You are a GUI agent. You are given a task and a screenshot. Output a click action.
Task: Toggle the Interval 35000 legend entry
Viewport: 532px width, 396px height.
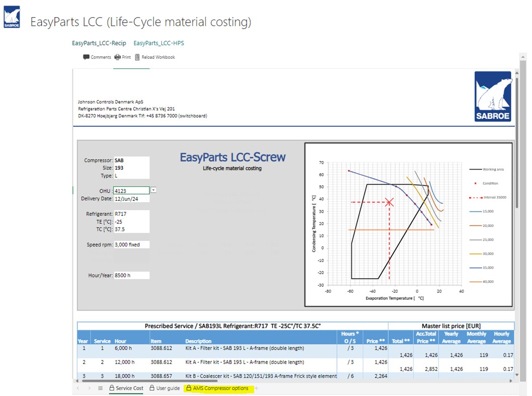coord(495,197)
